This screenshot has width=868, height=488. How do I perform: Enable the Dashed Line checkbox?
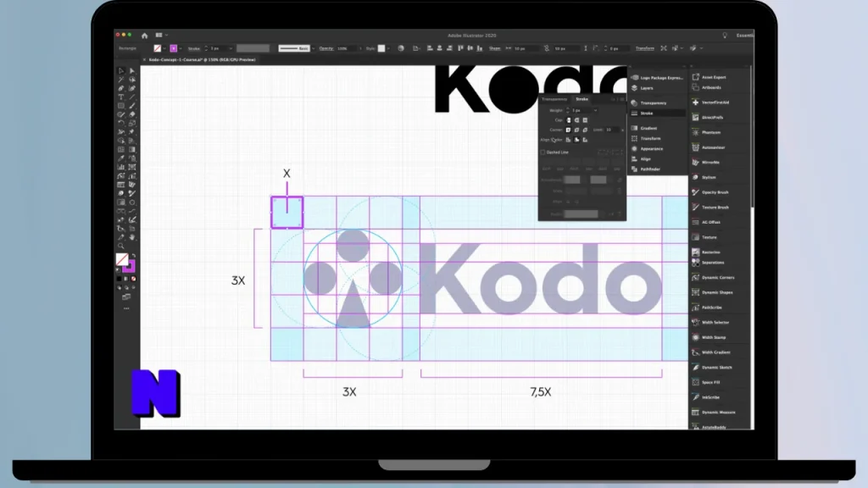point(543,152)
